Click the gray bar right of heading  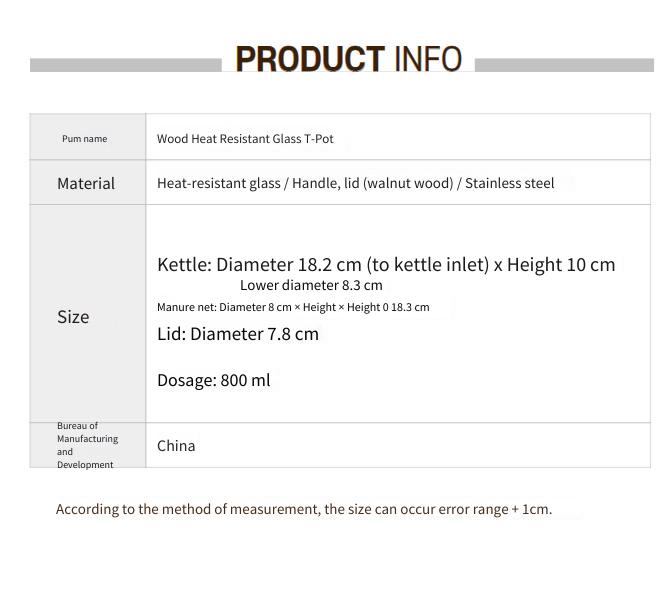[564, 65]
